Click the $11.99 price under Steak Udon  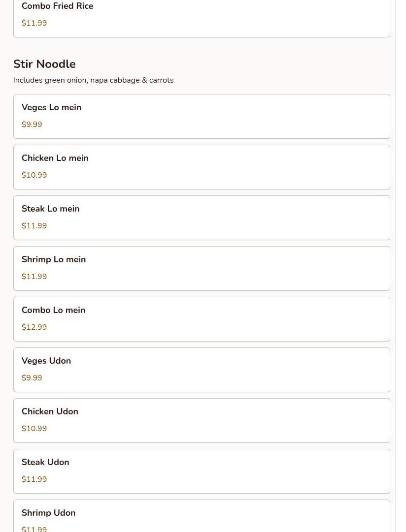(x=34, y=479)
